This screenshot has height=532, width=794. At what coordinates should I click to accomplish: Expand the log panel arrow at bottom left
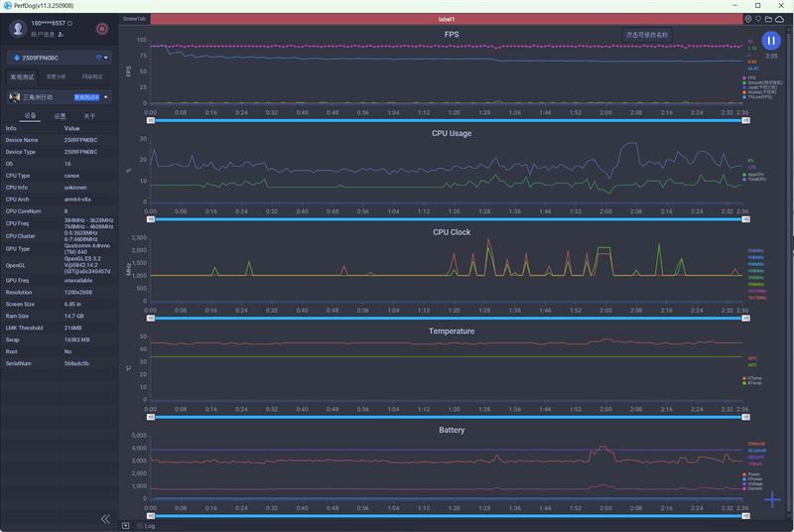(125, 526)
